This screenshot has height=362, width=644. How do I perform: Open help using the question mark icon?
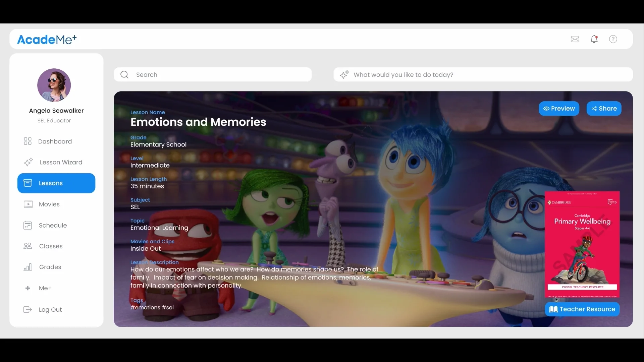pos(613,39)
